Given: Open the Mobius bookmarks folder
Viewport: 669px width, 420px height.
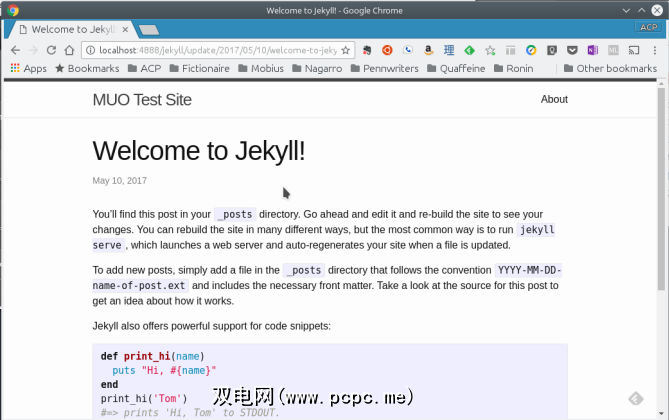Looking at the screenshot, I should [x=261, y=68].
